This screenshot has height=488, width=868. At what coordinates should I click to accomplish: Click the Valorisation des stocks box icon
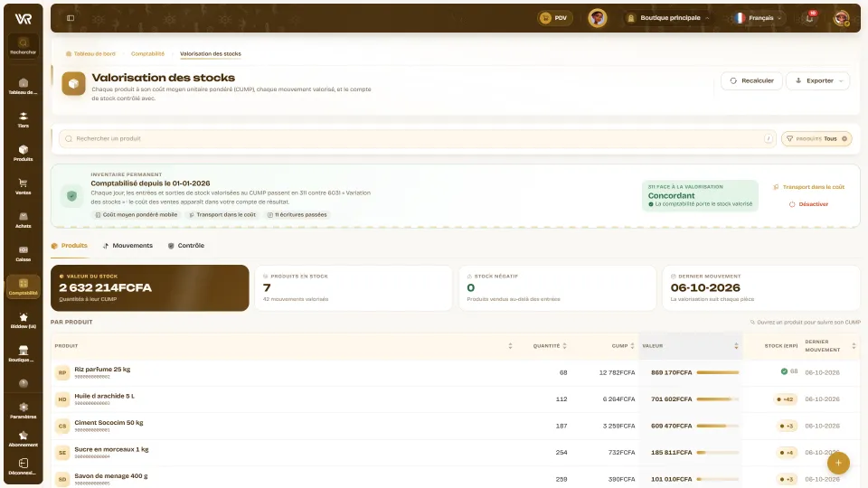tap(73, 84)
